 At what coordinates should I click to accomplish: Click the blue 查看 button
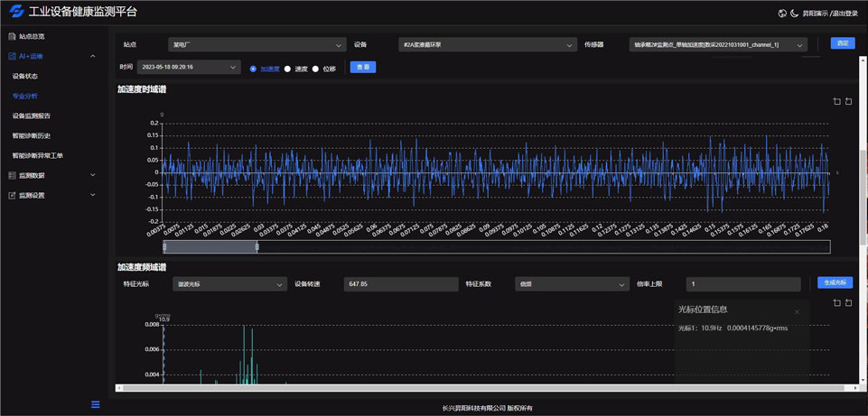coord(362,68)
